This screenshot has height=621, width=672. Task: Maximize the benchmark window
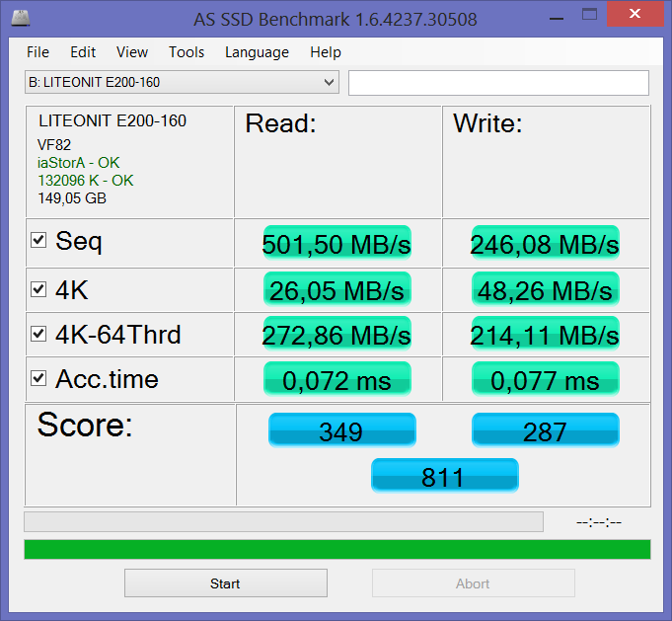[x=589, y=15]
